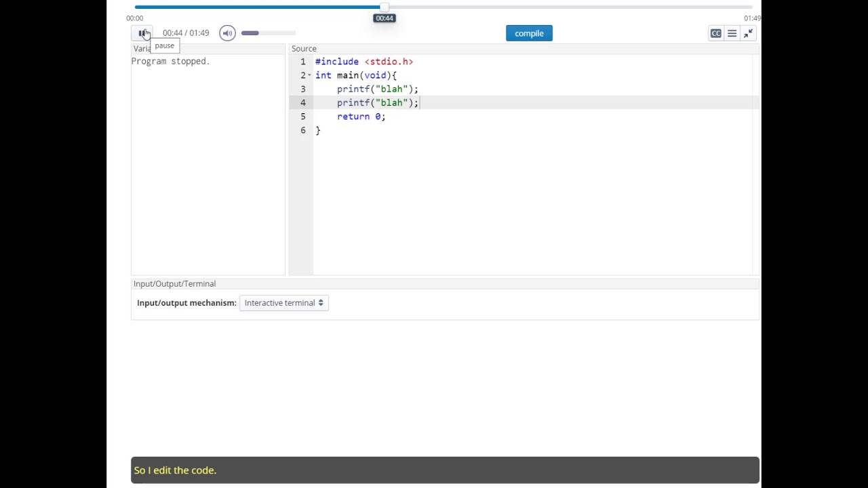Click the compile button
The height and width of the screenshot is (488, 868).
point(529,33)
